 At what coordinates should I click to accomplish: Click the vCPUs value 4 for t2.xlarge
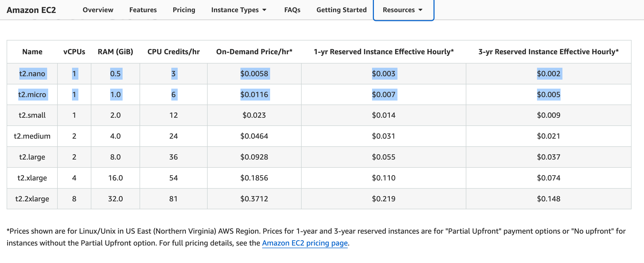[74, 178]
